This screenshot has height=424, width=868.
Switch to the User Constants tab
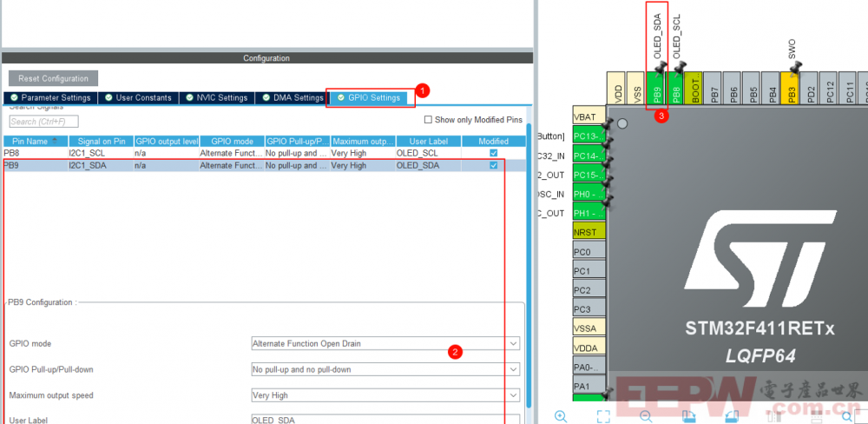138,98
